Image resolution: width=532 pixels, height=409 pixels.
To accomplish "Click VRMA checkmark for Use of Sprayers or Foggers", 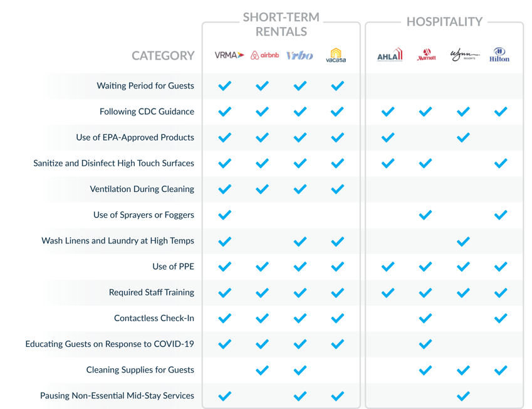I will [224, 215].
